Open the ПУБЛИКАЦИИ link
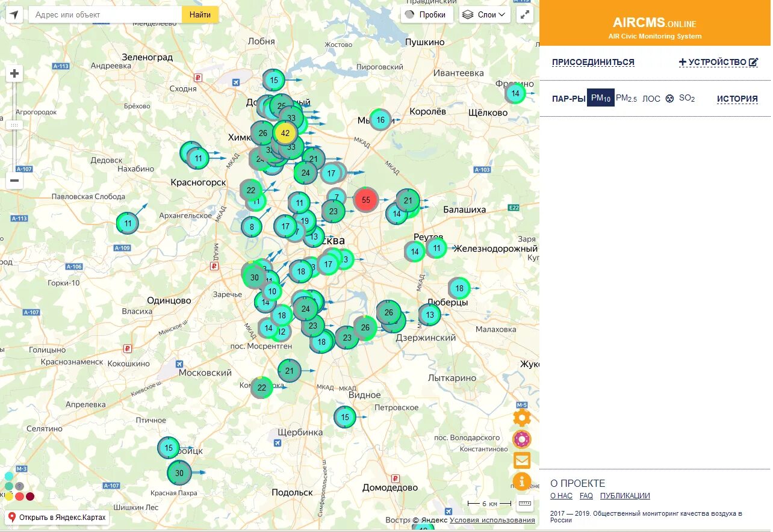This screenshot has height=532, width=773. coord(625,496)
